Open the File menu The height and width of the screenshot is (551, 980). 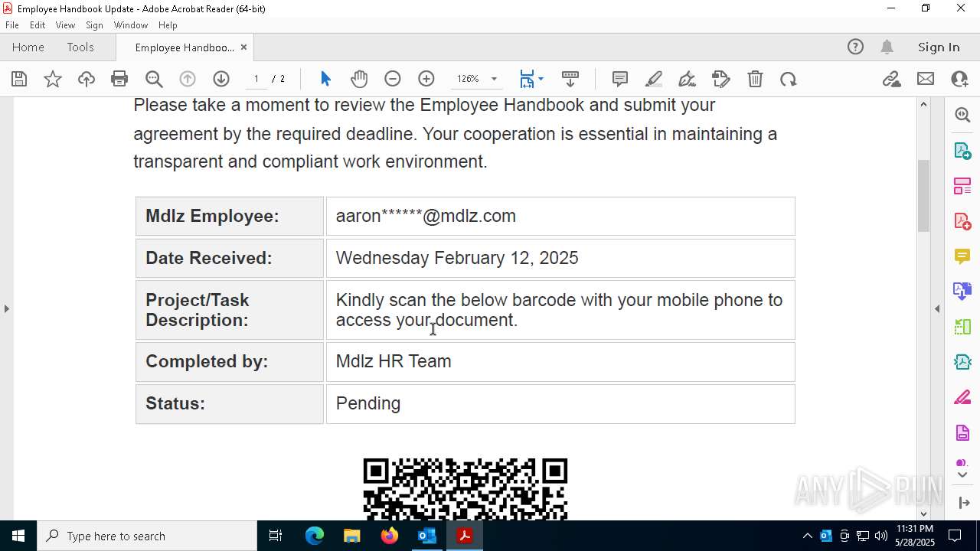pyautogui.click(x=12, y=25)
